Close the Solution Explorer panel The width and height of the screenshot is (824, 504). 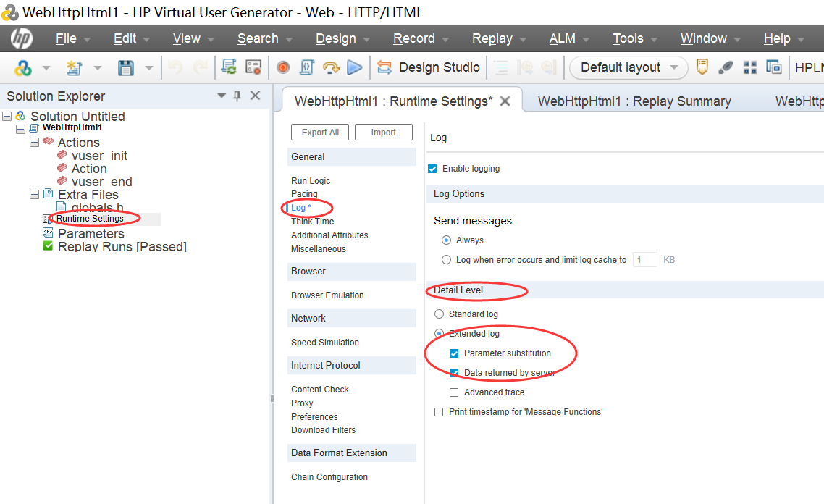pos(256,96)
